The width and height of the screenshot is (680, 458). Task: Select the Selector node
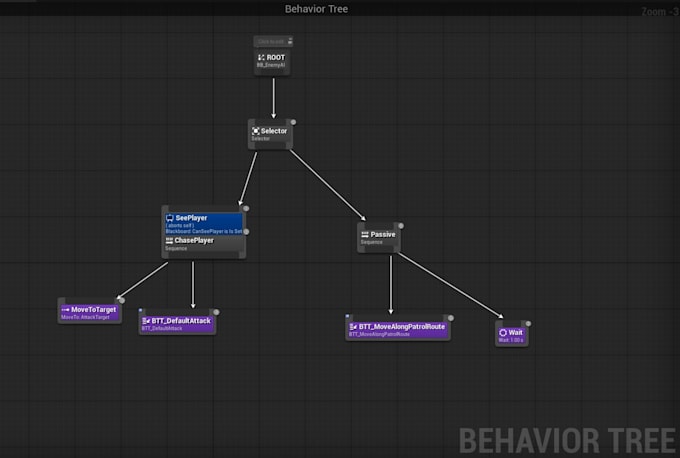tap(270, 134)
